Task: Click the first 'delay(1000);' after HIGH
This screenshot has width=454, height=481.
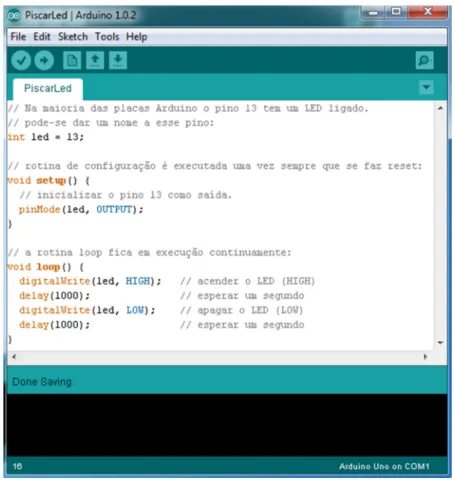Action: 54,296
